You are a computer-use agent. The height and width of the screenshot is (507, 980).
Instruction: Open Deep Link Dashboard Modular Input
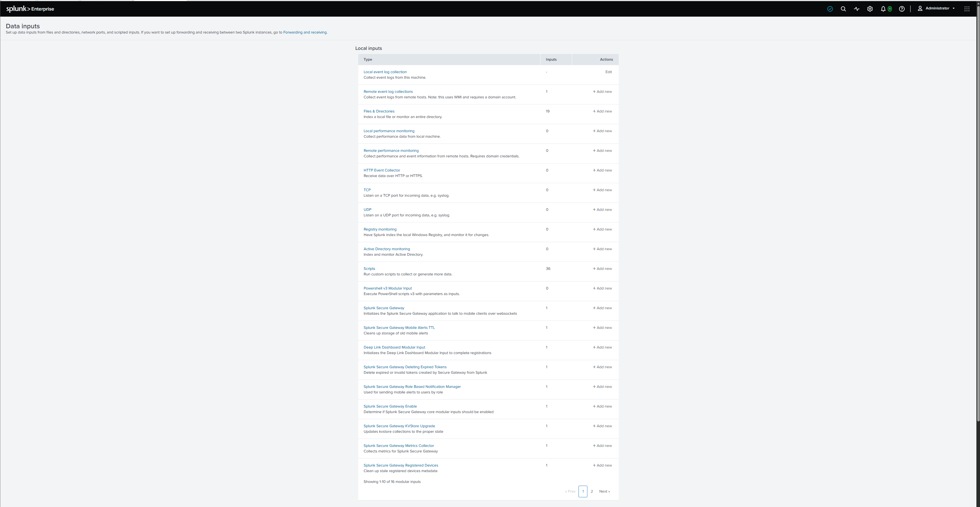[x=394, y=347]
